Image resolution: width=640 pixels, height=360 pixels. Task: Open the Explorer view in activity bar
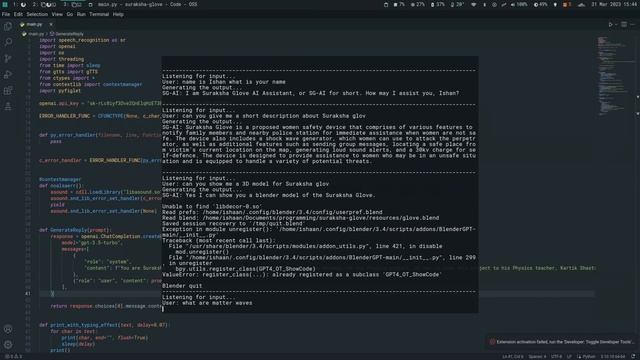coord(8,27)
